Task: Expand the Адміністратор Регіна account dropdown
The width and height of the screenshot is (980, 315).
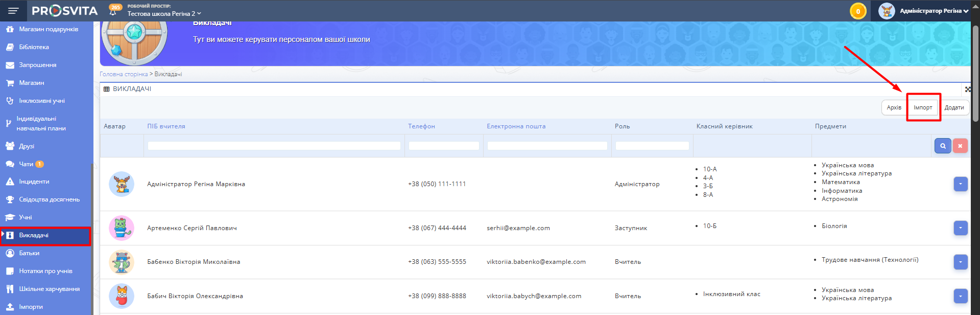Action: 934,11
